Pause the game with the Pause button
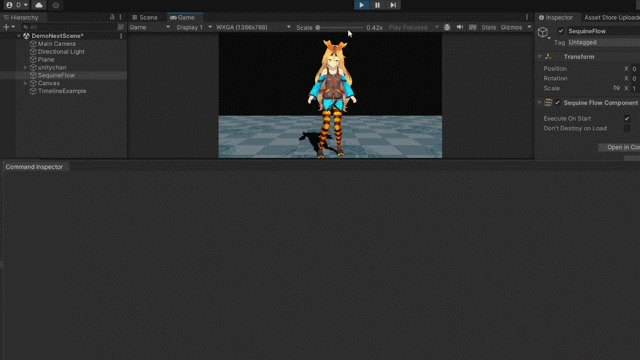Image resolution: width=640 pixels, height=360 pixels. (377, 5)
